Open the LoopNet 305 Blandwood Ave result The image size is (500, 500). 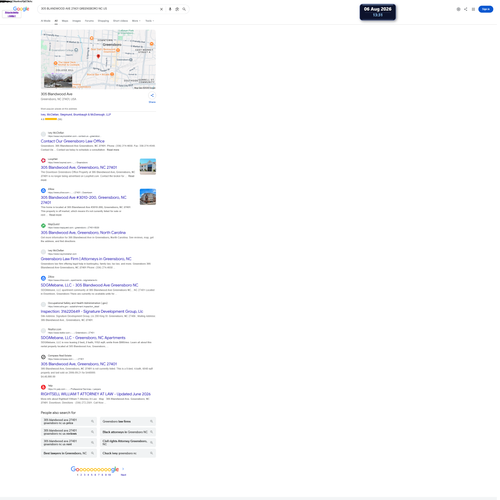(79, 167)
